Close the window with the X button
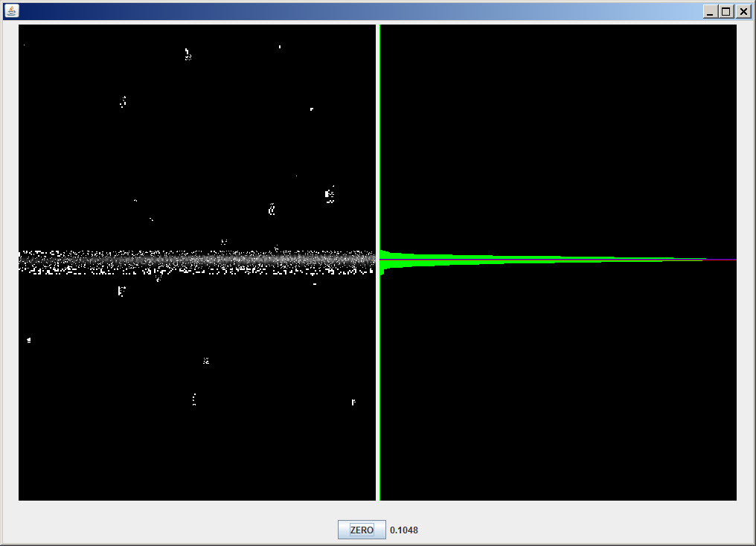 [x=743, y=12]
